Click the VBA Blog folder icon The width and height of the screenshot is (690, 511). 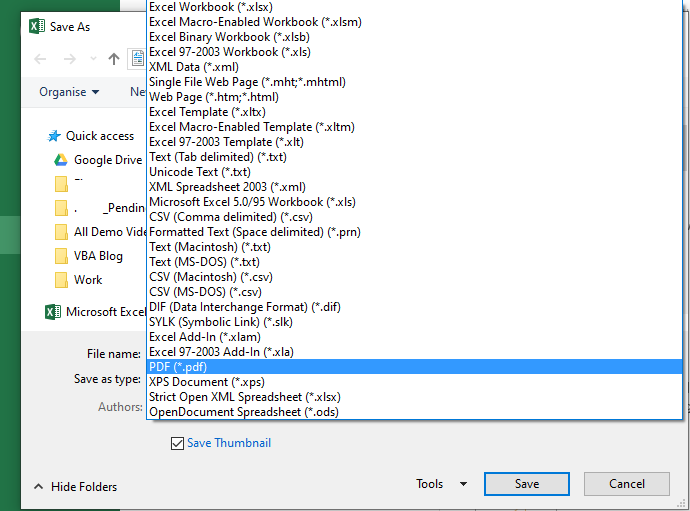pos(61,256)
